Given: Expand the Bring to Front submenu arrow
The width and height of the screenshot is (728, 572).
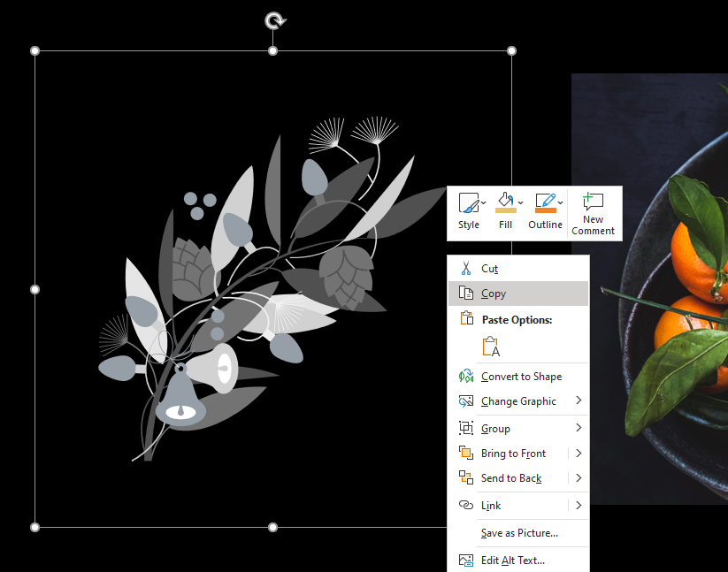Looking at the screenshot, I should [579, 453].
